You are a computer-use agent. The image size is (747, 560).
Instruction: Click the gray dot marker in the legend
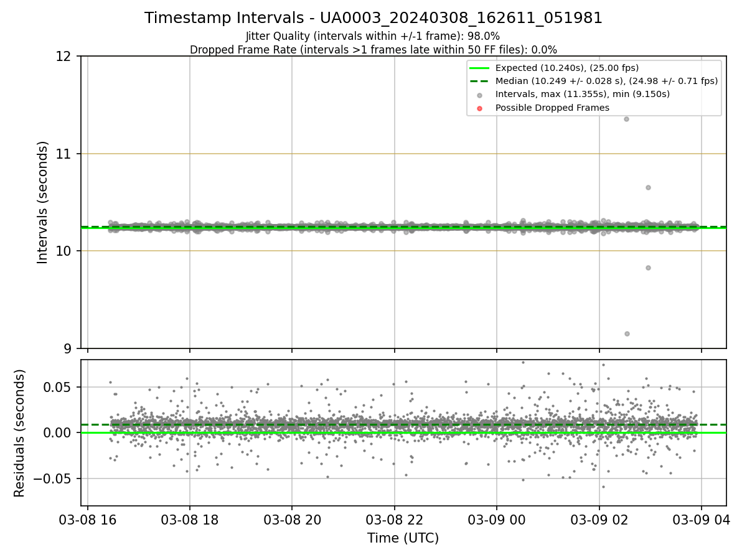pos(479,95)
